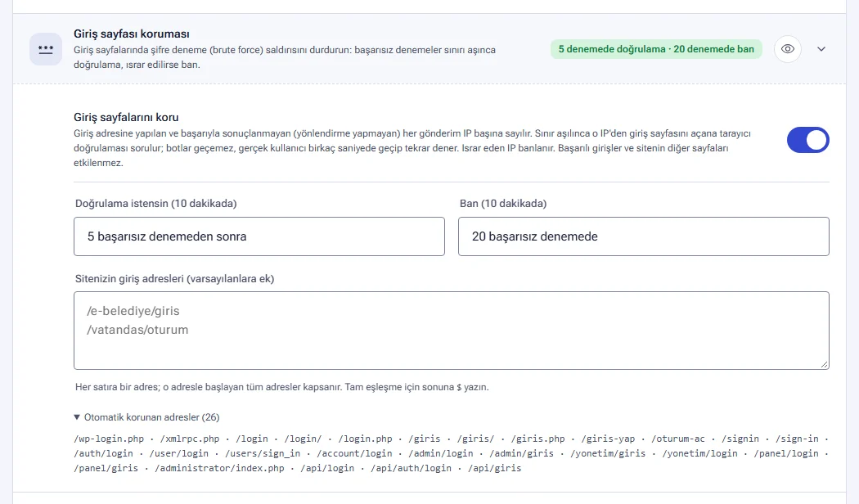Select the /yonetim/login path text
The width and height of the screenshot is (859, 504).
tap(699, 453)
